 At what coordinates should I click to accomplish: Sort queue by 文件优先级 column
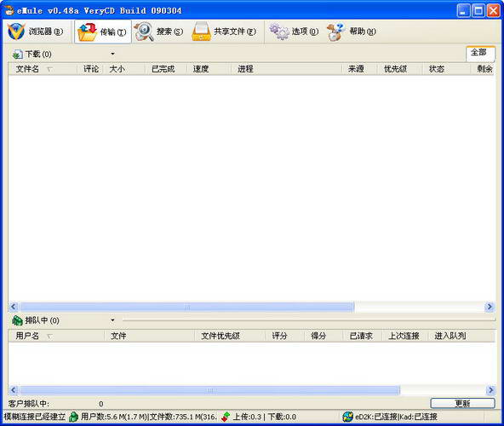click(x=230, y=336)
